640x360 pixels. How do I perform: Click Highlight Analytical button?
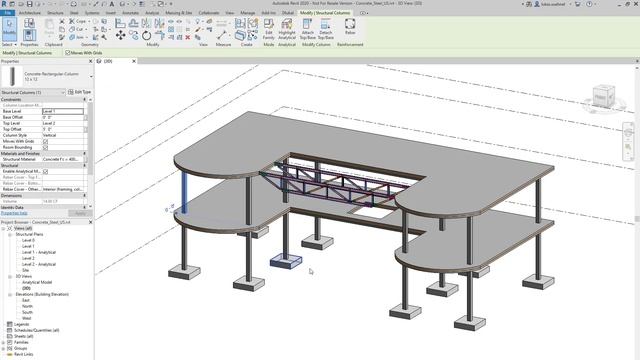(287, 29)
